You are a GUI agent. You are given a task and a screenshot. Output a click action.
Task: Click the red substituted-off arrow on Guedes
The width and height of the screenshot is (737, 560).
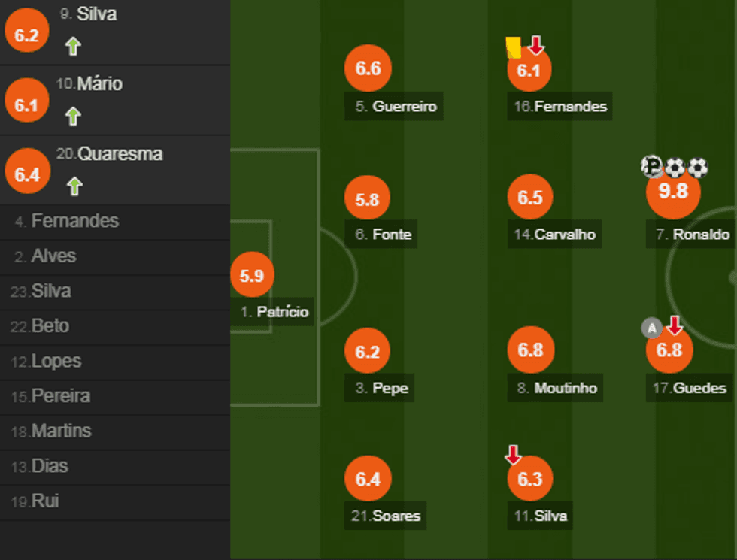(675, 325)
